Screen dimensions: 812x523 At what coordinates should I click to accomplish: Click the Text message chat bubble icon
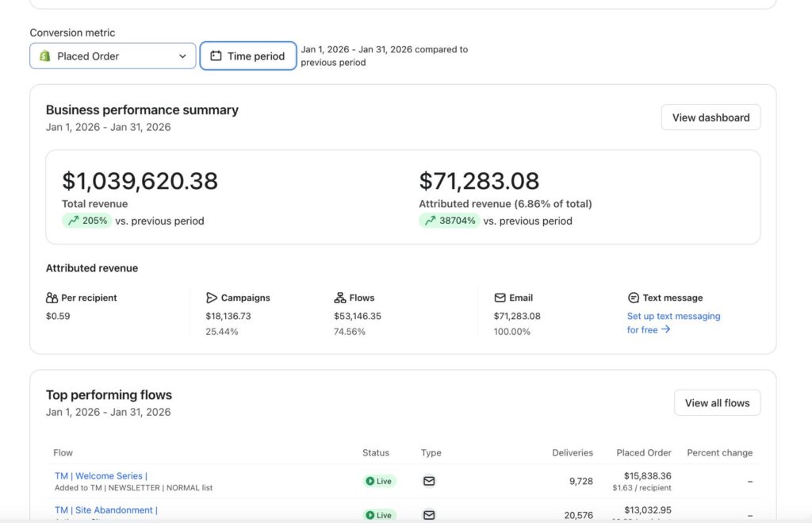coord(634,298)
